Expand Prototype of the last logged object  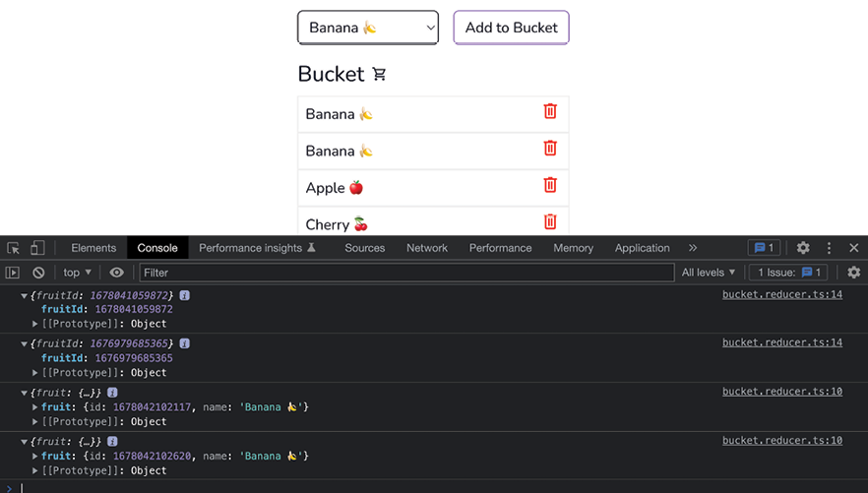(34, 471)
